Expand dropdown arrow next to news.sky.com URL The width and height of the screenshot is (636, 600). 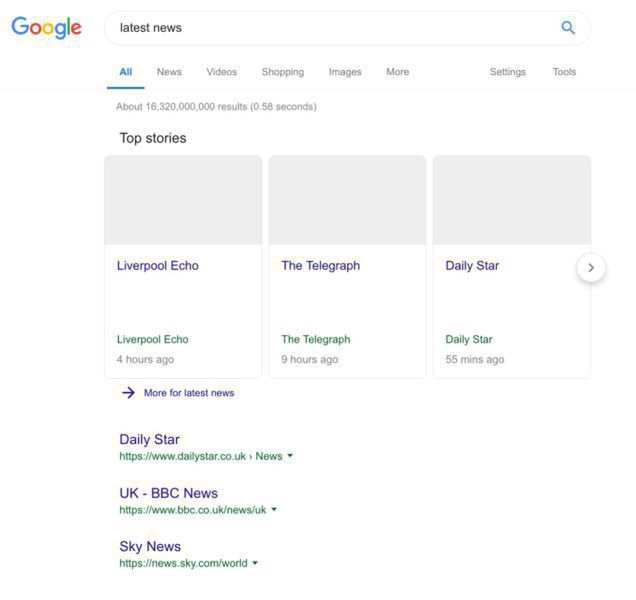[255, 563]
